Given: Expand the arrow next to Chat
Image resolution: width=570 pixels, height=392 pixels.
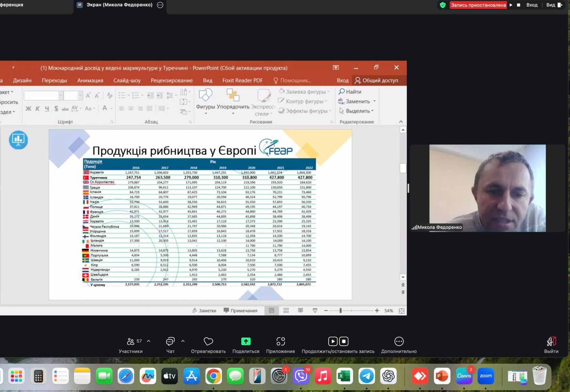Looking at the screenshot, I should point(183,341).
